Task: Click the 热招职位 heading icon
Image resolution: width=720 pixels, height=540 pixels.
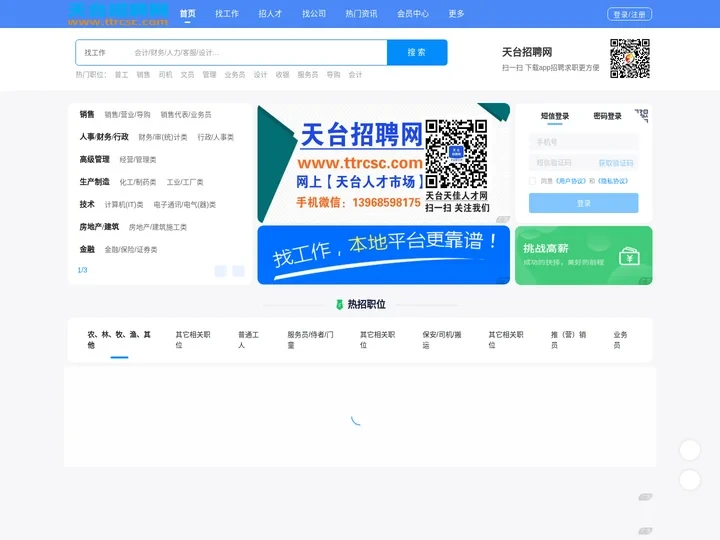Action: click(339, 304)
